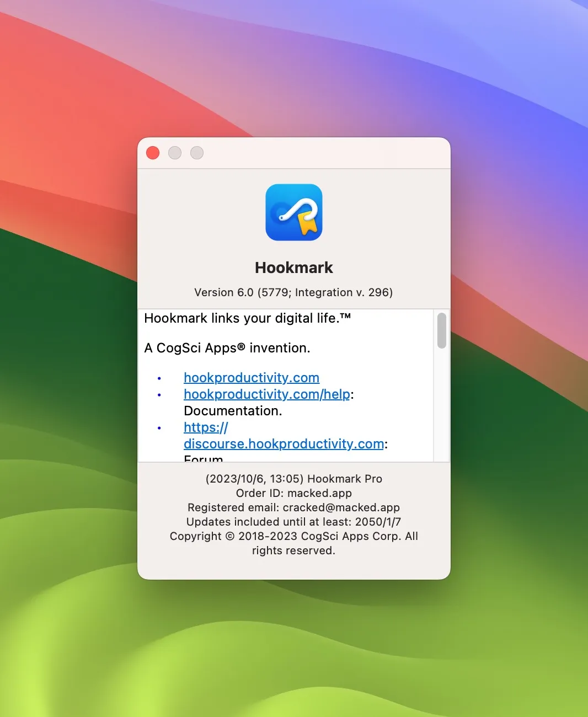Click the Order ID macked.app text

(x=293, y=493)
